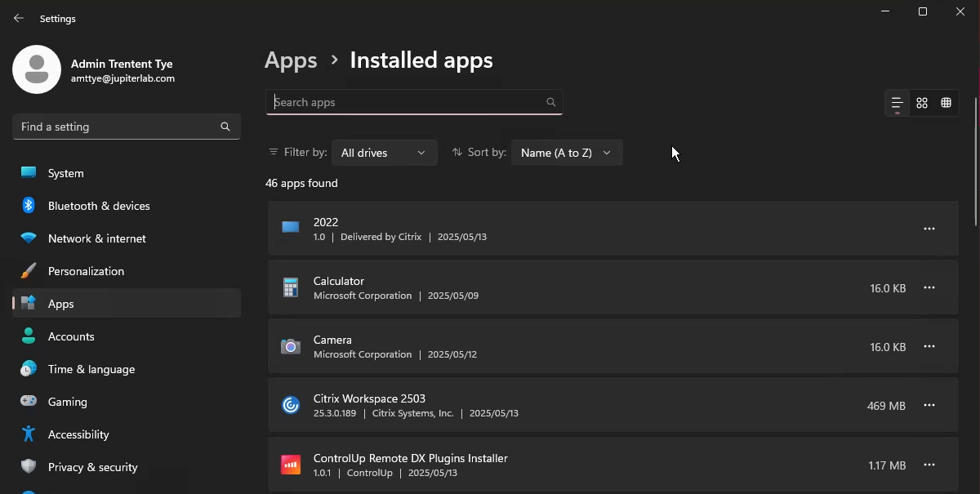
Task: Open Bluetooth & devices settings
Action: (127, 206)
